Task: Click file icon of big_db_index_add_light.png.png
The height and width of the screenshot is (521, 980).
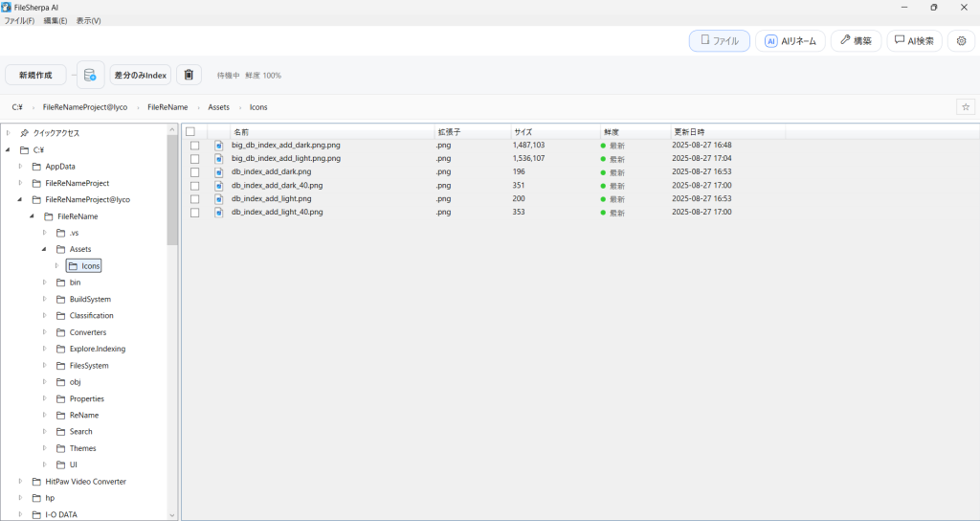Action: [x=218, y=159]
